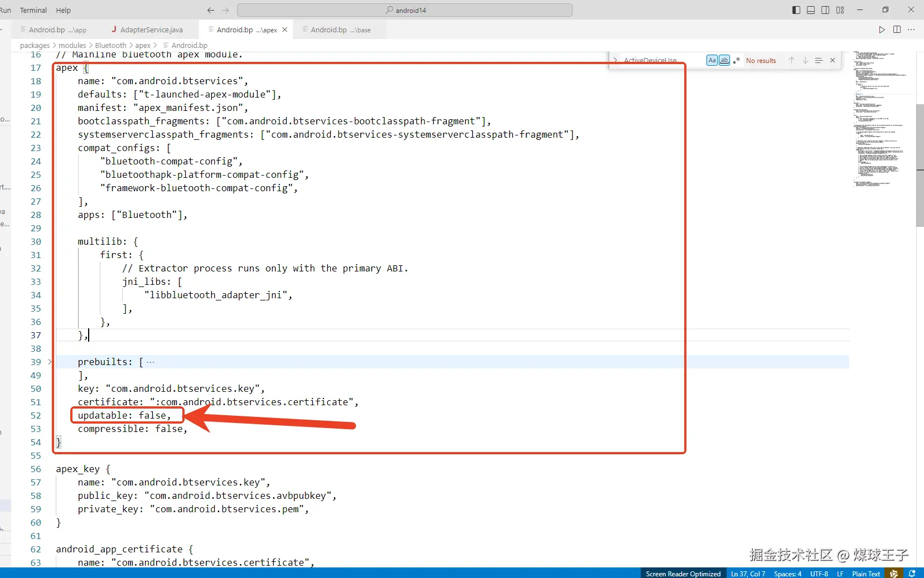Open the Help menu
Screen dimensions: 924x578
tap(63, 10)
